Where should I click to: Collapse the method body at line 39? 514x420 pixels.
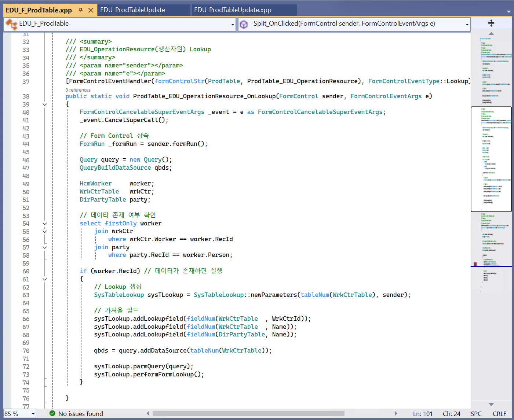45,104
